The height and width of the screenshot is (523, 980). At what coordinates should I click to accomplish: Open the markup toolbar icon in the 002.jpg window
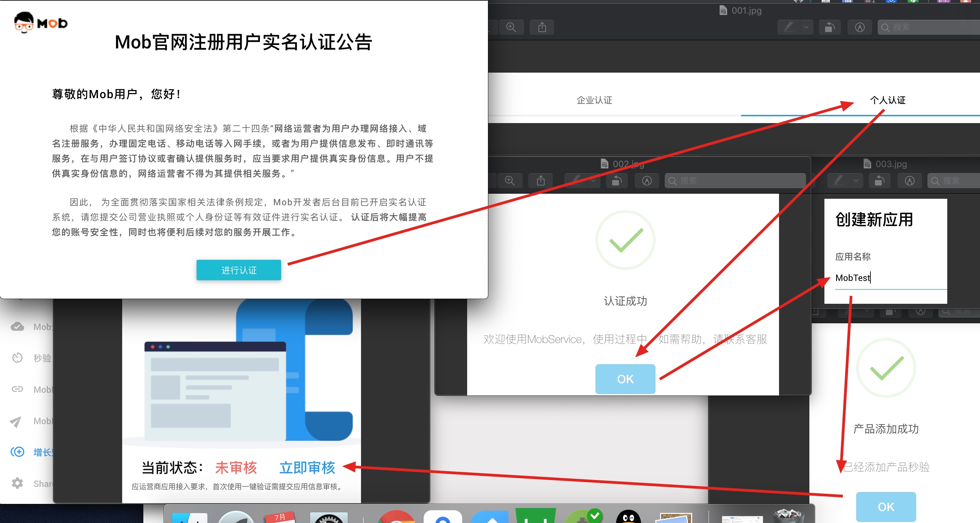[x=647, y=181]
